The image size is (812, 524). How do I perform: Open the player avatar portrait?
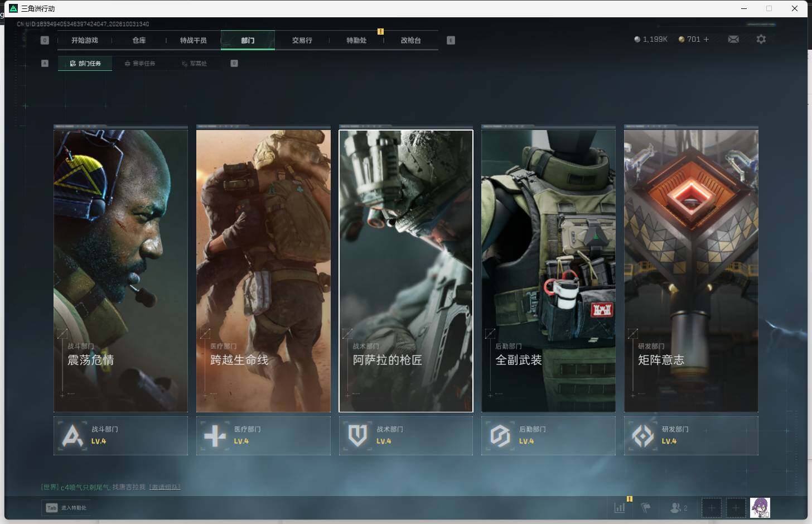pyautogui.click(x=760, y=508)
